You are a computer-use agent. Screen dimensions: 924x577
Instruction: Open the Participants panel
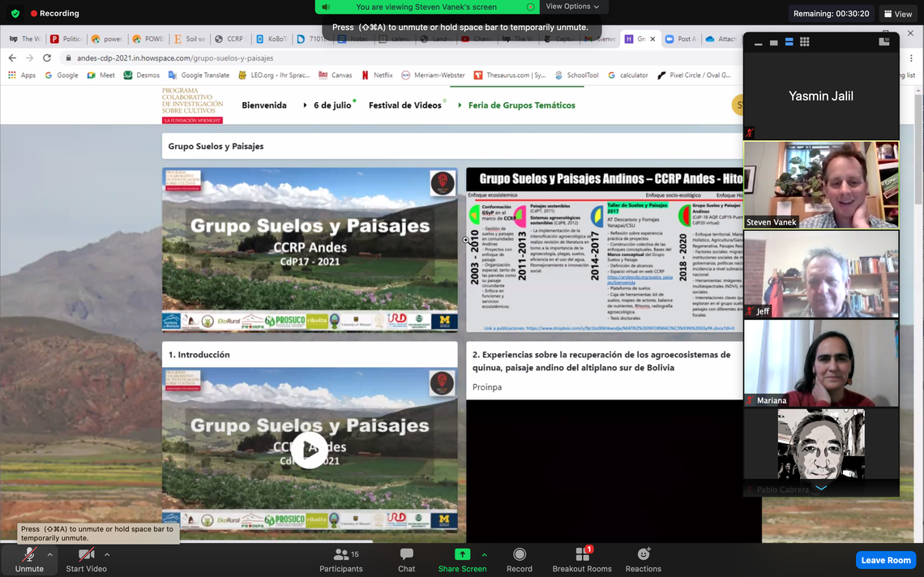tap(340, 559)
